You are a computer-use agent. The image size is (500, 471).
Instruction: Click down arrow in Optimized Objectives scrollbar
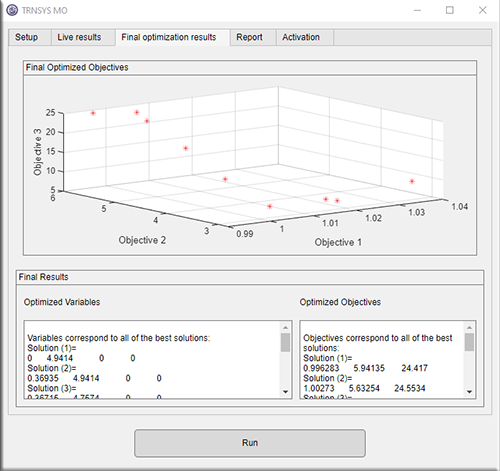[469, 392]
